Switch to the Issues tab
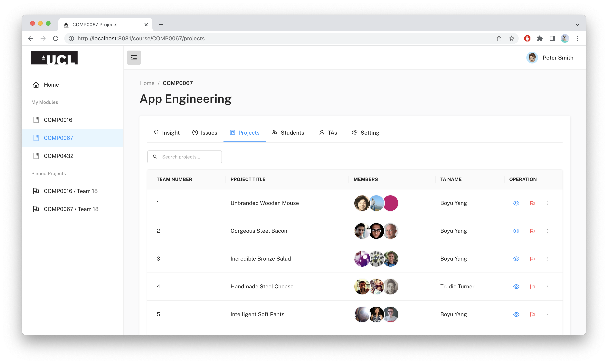 205,133
